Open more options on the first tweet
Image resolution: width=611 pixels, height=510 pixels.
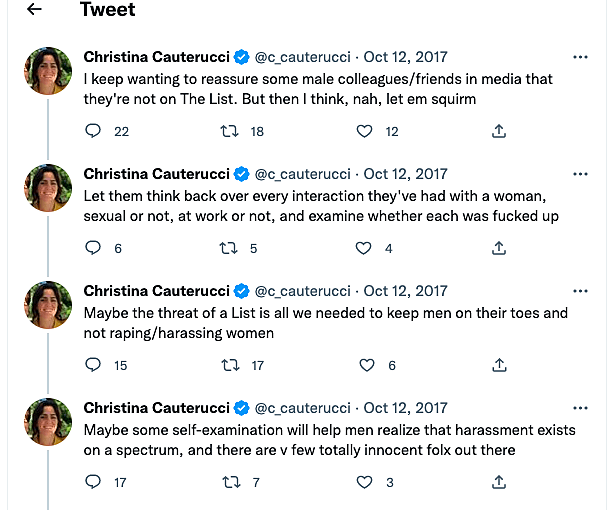pos(580,57)
